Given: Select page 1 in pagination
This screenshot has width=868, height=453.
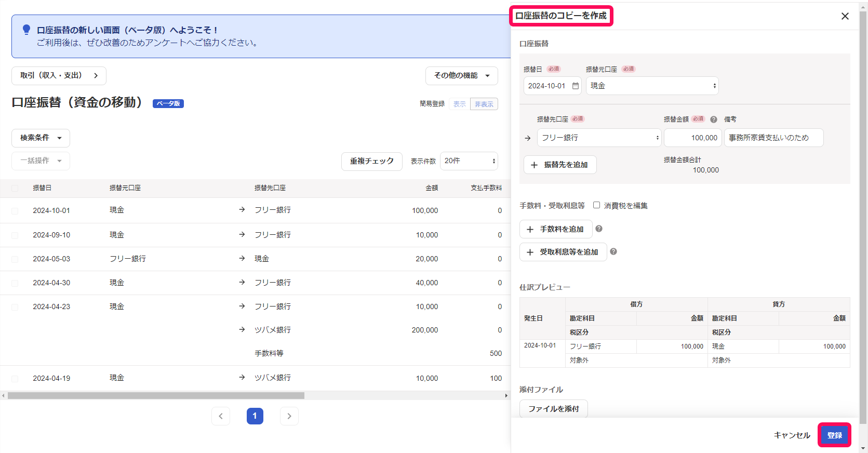Looking at the screenshot, I should click(255, 416).
